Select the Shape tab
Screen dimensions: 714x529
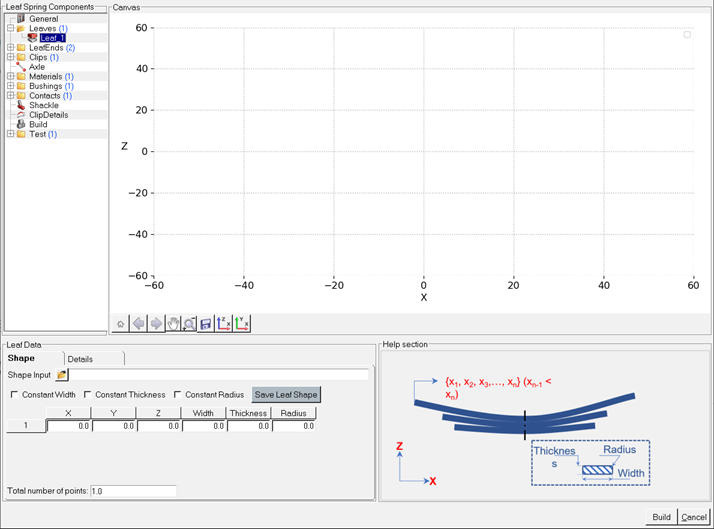click(x=22, y=359)
